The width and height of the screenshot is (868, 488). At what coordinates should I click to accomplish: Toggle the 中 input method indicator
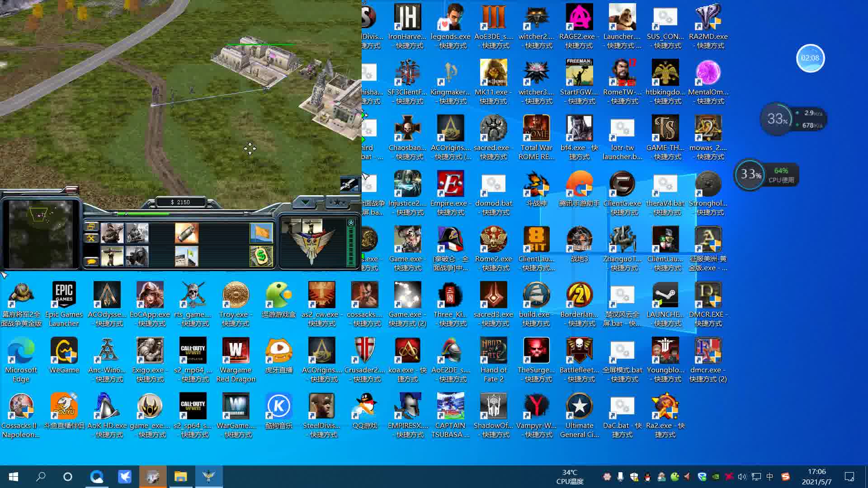tap(770, 476)
